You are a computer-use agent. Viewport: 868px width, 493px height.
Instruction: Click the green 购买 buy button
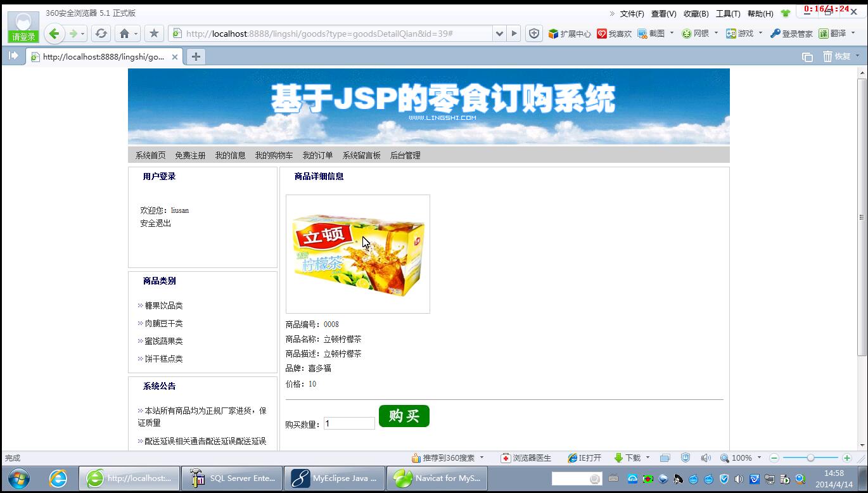(x=404, y=416)
